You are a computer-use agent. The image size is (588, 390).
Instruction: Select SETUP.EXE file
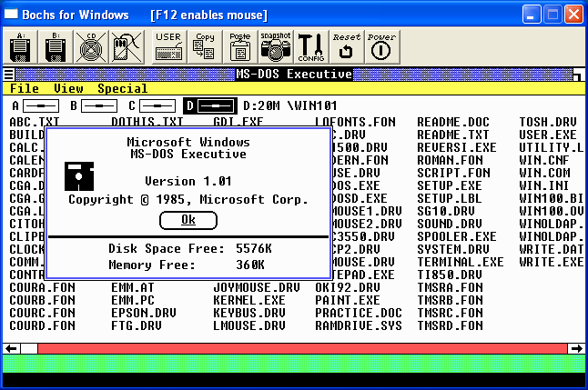click(450, 185)
